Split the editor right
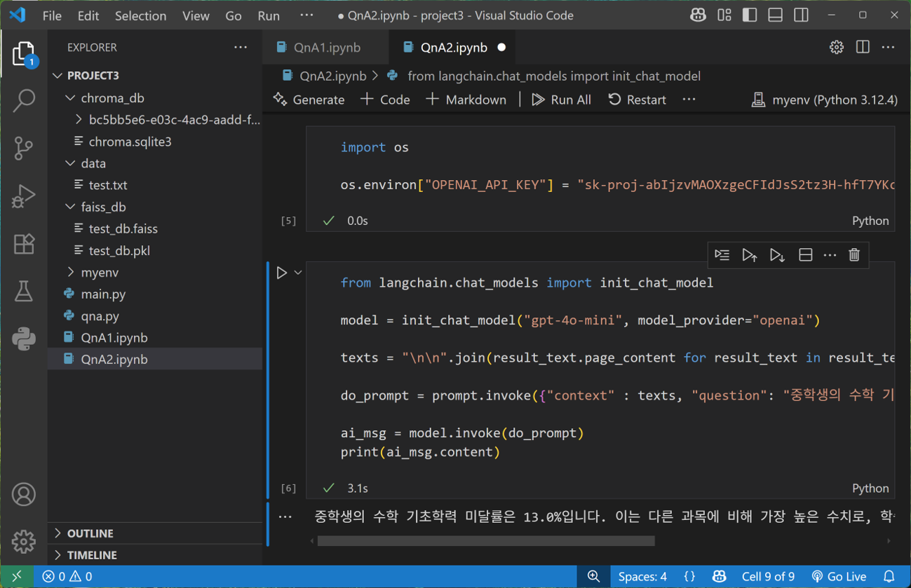 click(x=863, y=47)
